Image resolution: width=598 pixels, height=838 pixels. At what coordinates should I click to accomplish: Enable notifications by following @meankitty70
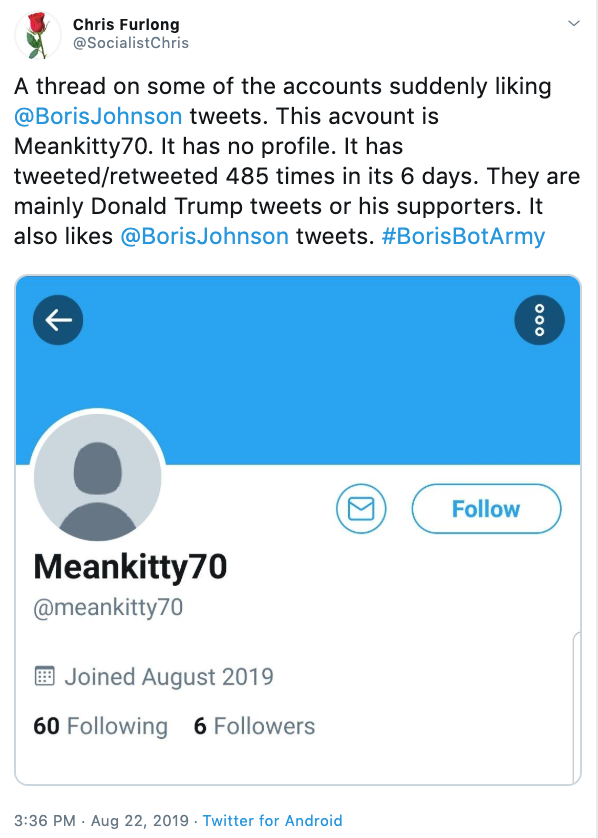point(486,508)
